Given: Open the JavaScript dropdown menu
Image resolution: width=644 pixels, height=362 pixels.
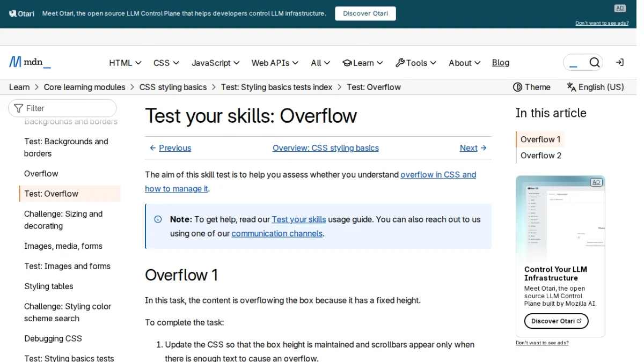Looking at the screenshot, I should (x=216, y=63).
